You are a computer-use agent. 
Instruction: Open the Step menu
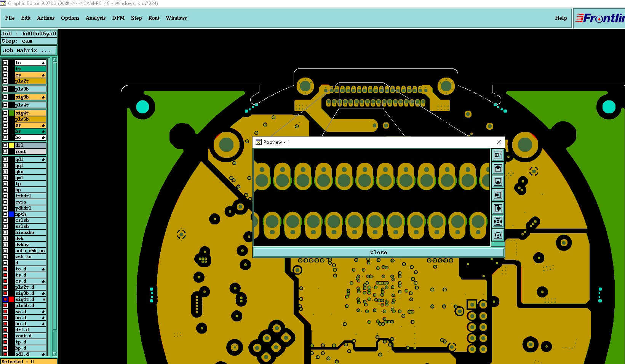(136, 18)
